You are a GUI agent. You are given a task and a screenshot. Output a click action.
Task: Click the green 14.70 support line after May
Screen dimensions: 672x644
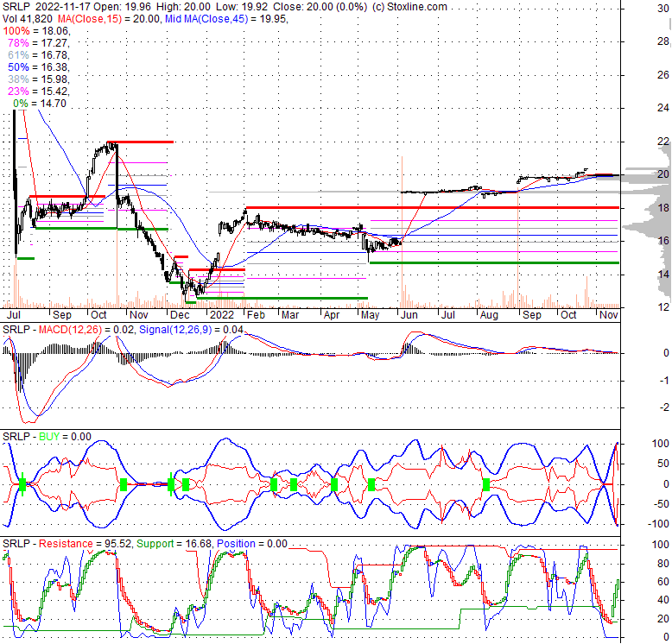point(494,263)
